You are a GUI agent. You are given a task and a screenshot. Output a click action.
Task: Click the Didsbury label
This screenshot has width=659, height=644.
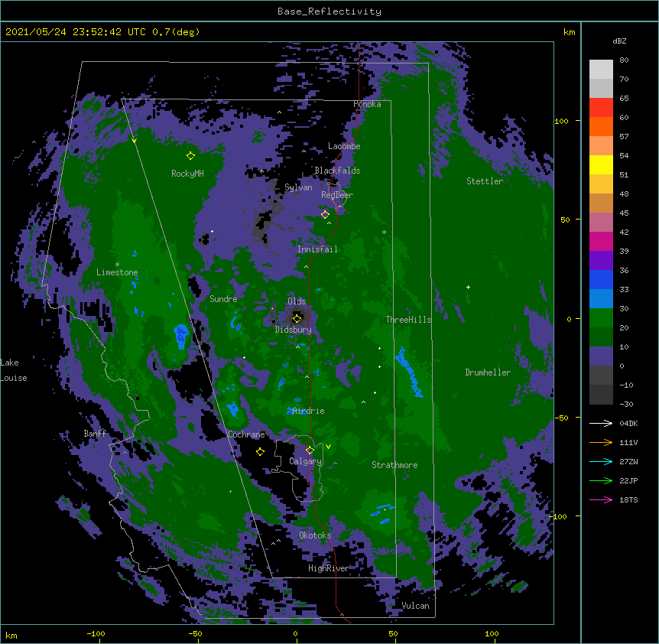click(294, 330)
